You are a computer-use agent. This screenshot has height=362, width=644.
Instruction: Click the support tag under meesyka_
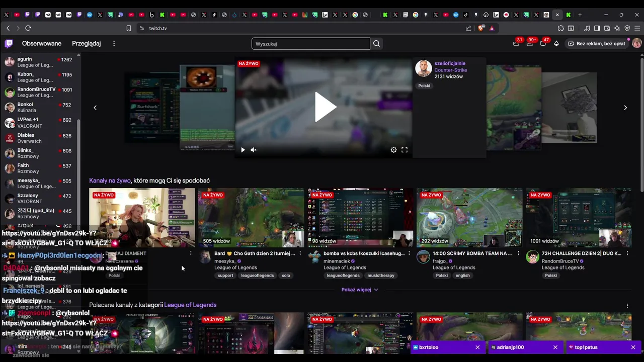click(x=225, y=276)
